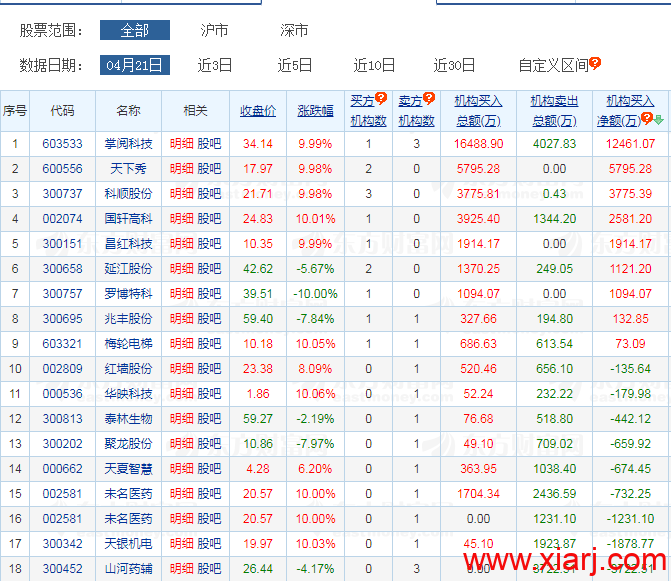Open help icon next to 自定义区间
Screen dimensions: 671x581
[595, 63]
